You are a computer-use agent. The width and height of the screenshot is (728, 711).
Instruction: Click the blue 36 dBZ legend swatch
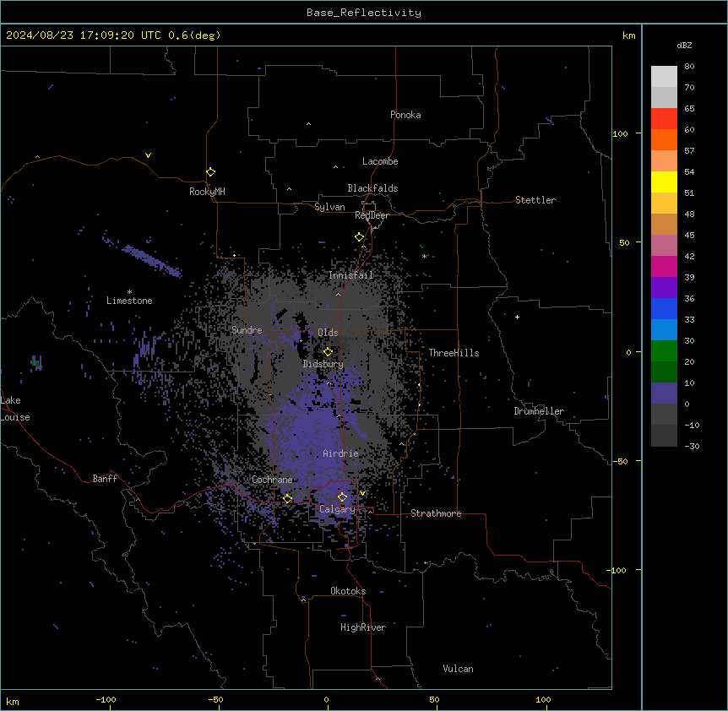pos(664,308)
